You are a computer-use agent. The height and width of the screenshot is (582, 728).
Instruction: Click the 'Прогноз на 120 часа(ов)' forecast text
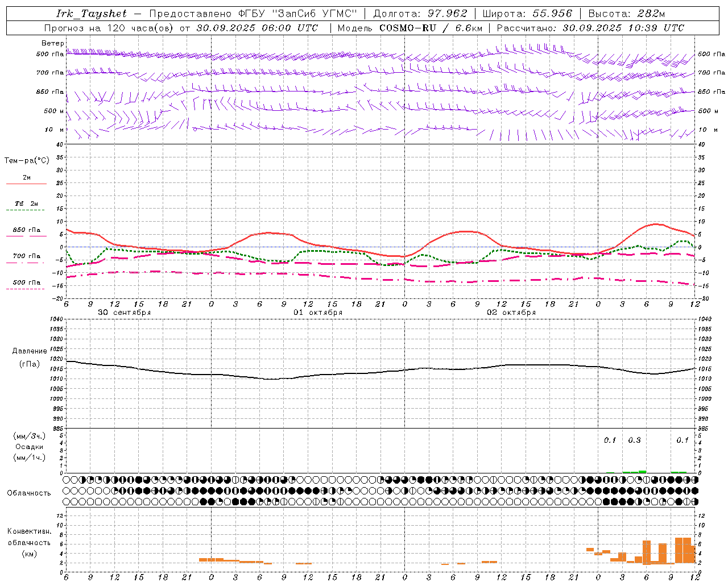pyautogui.click(x=109, y=28)
